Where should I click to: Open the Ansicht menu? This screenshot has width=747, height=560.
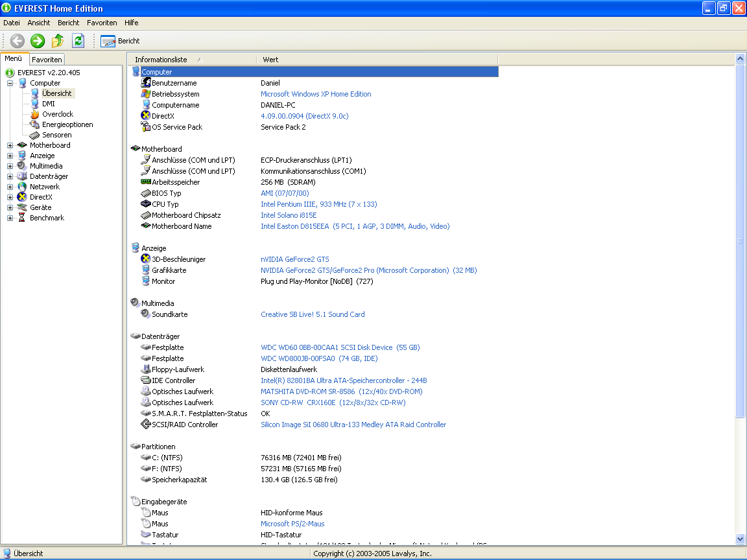click(39, 23)
